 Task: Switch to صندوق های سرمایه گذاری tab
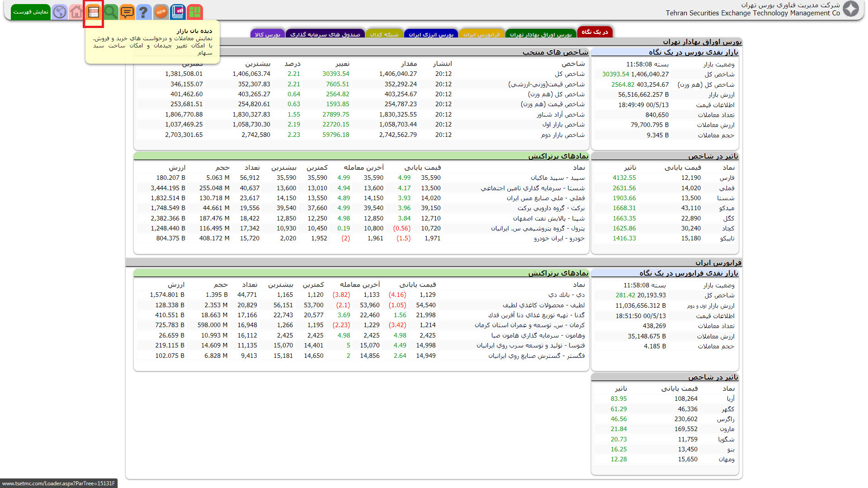(325, 34)
